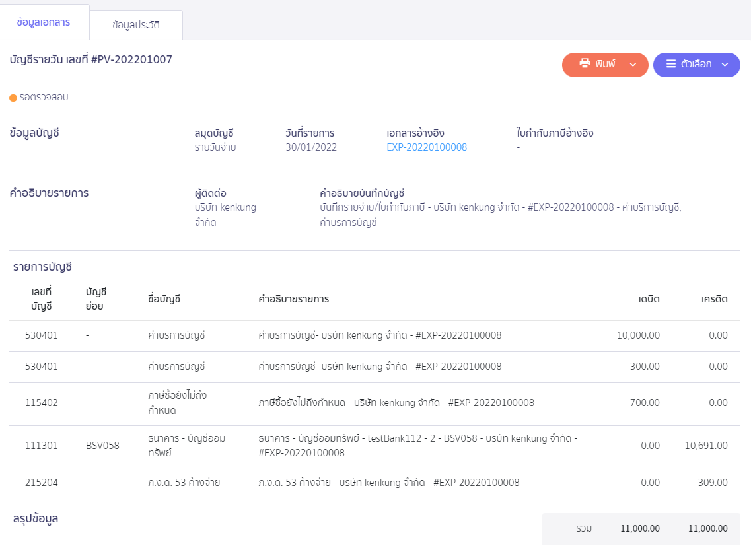
Task: Click account number 115402
Action: (41, 403)
